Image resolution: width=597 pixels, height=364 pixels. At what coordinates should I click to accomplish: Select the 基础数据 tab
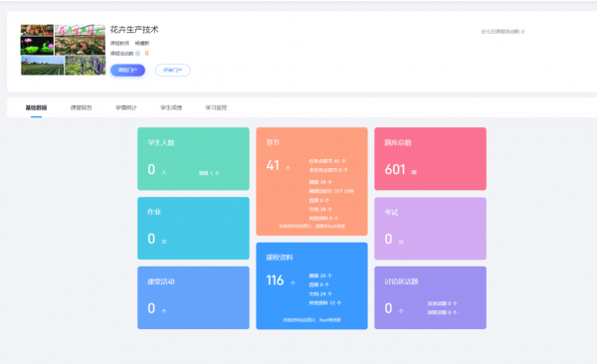point(36,107)
